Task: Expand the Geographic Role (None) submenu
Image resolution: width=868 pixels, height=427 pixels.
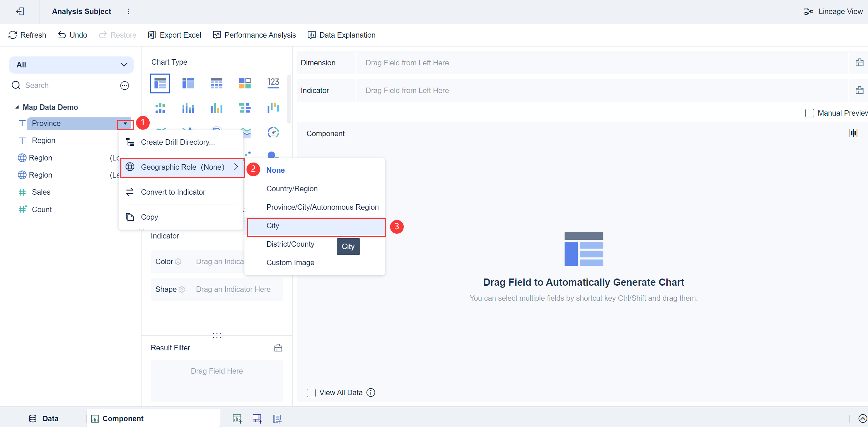Action: pos(182,167)
